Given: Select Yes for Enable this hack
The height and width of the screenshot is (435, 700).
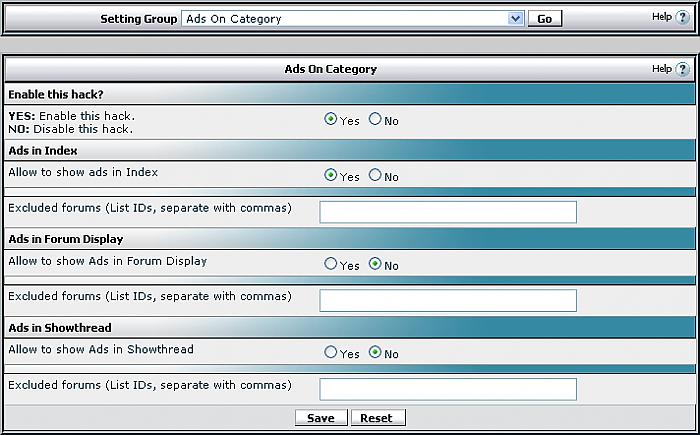Looking at the screenshot, I should 331,120.
